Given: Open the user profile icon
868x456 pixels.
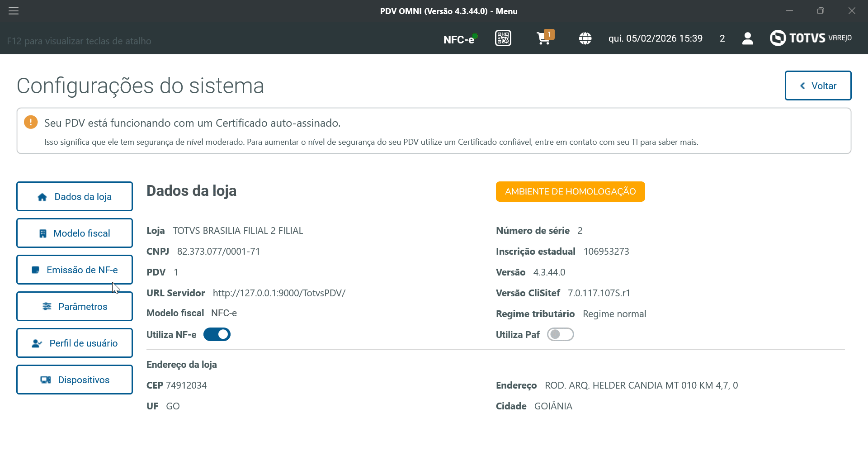Looking at the screenshot, I should 747,38.
